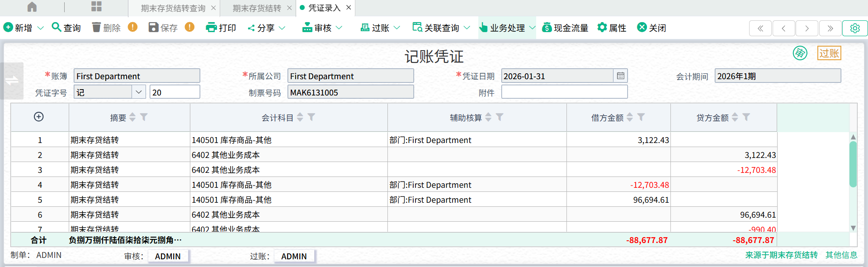Open the grid apps menu icon
The image size is (868, 267).
[x=96, y=7]
